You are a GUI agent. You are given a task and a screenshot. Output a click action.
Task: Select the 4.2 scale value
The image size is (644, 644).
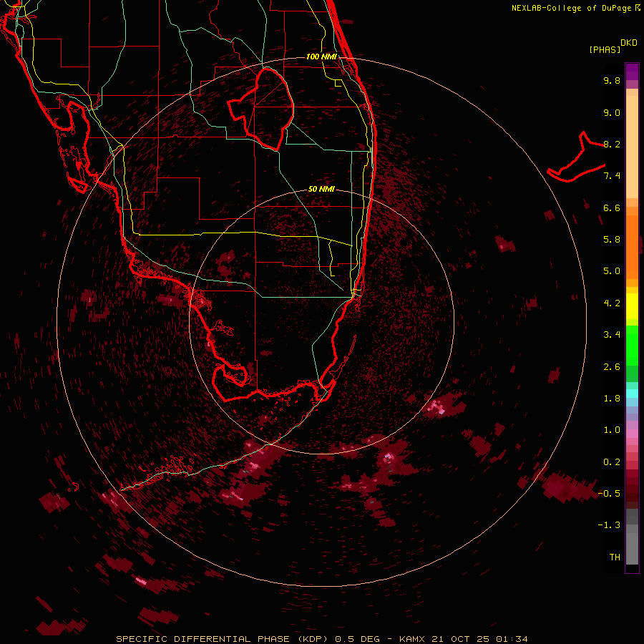pyautogui.click(x=612, y=303)
